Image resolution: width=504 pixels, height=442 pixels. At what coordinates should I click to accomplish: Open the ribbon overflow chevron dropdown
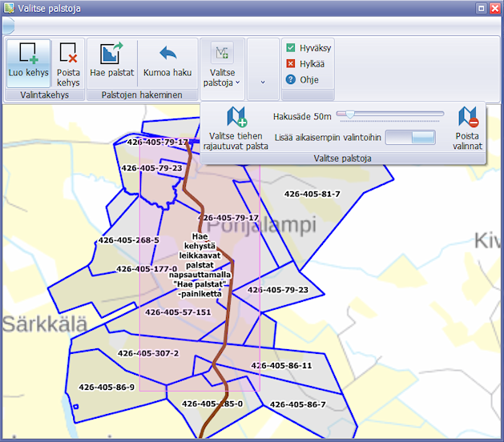tap(263, 81)
